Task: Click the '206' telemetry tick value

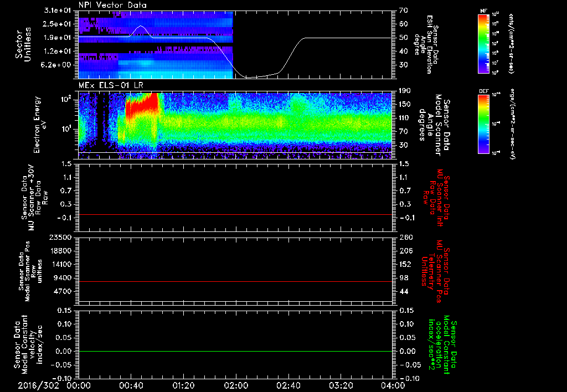Action: pyautogui.click(x=405, y=251)
